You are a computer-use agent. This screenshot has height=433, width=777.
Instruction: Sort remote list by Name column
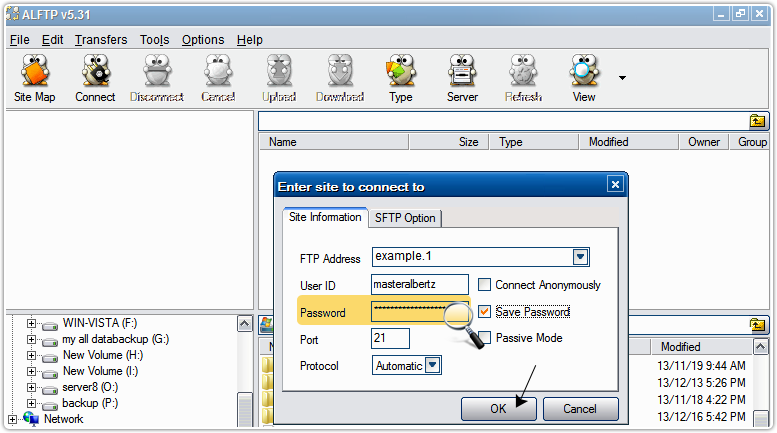334,142
